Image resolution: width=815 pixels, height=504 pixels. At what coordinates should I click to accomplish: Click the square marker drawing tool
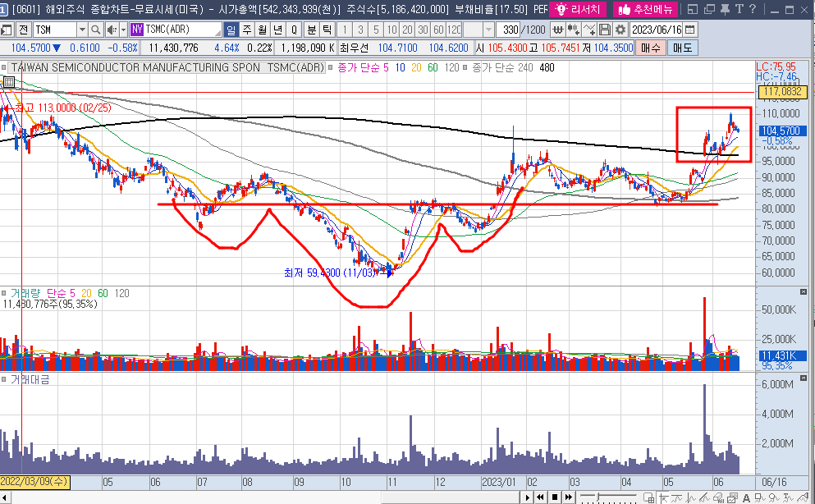pos(760,497)
